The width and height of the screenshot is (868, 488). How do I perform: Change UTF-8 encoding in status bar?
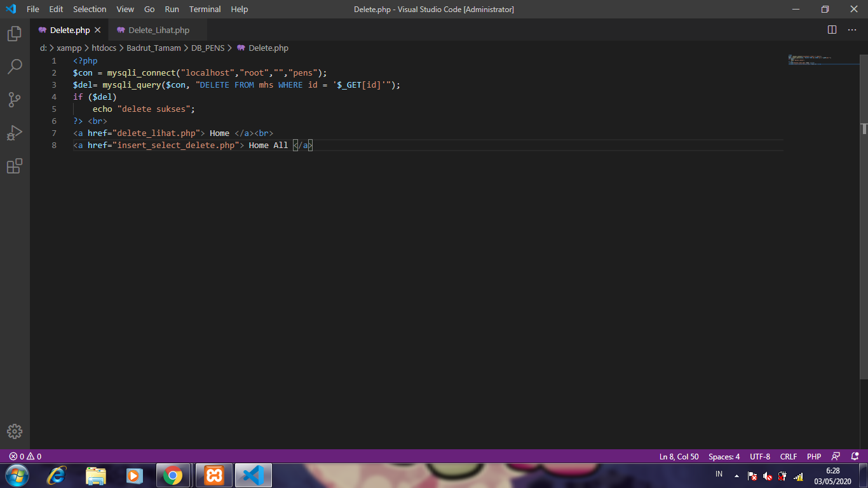pos(760,456)
